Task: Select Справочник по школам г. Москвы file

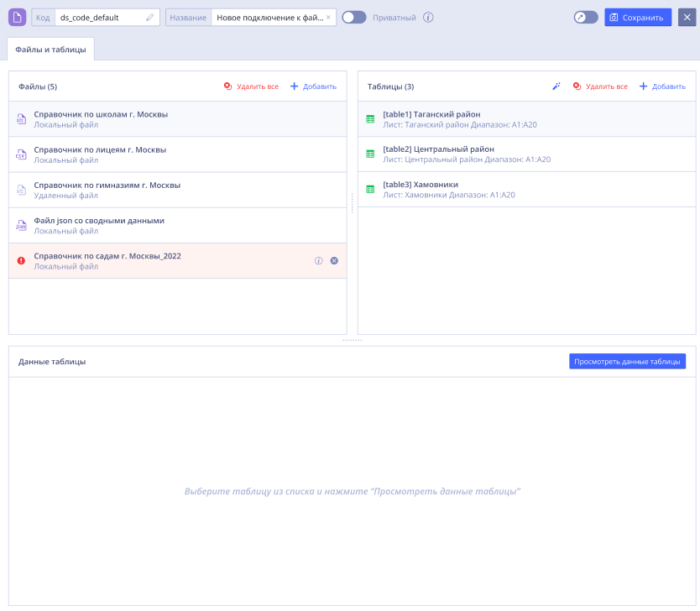Action: (178, 119)
